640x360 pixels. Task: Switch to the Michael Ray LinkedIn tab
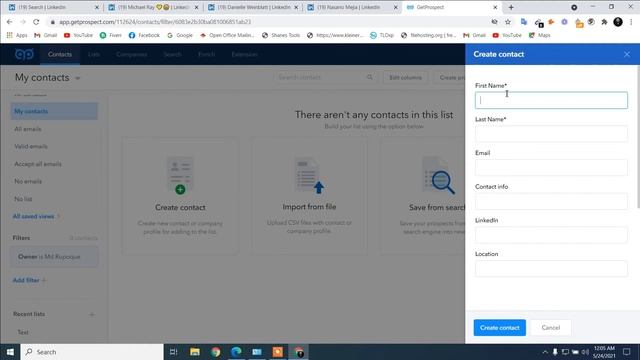point(153,7)
